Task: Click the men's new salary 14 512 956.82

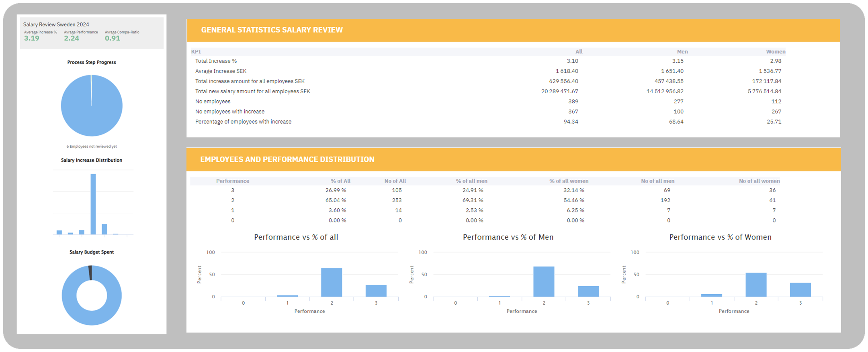Action: 665,91
